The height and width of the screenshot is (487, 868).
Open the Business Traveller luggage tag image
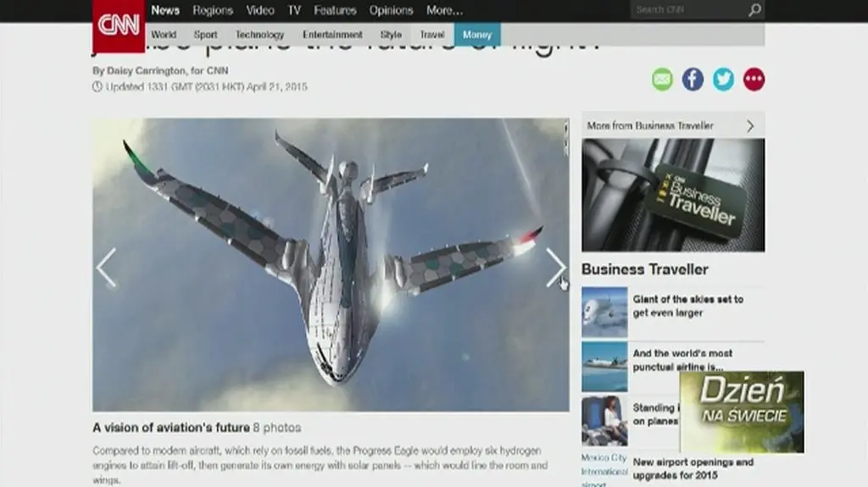coord(673,196)
